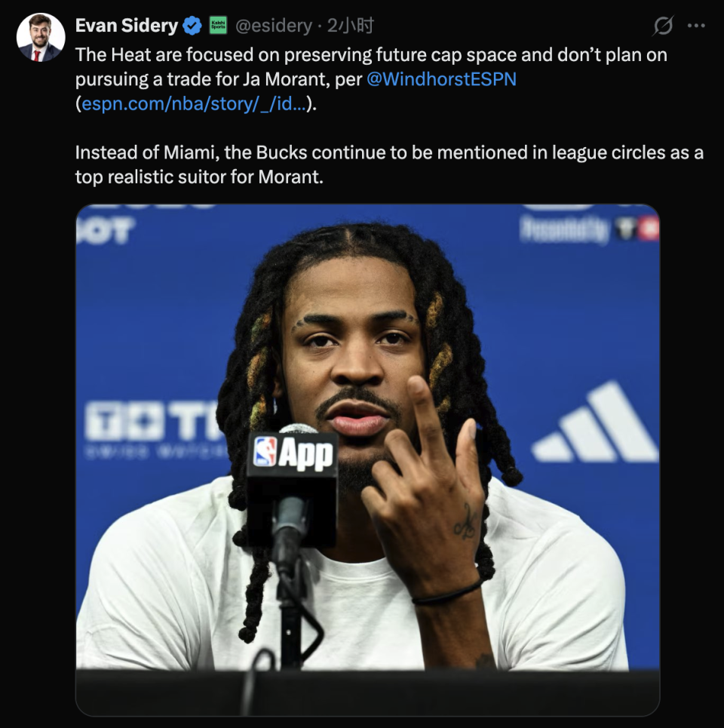Screen dimensions: 724x728
Task: Click the 2小时 post timestamp
Action: tap(351, 26)
